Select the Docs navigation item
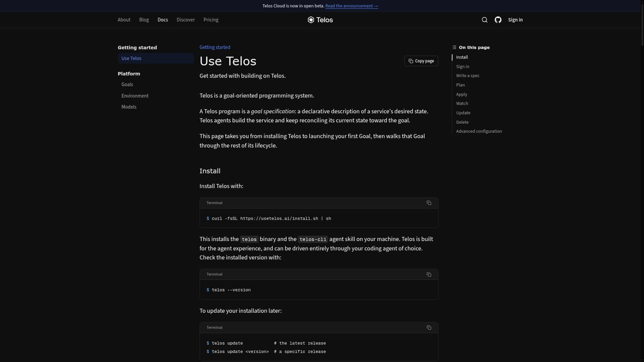Image resolution: width=644 pixels, height=362 pixels. coord(163,20)
